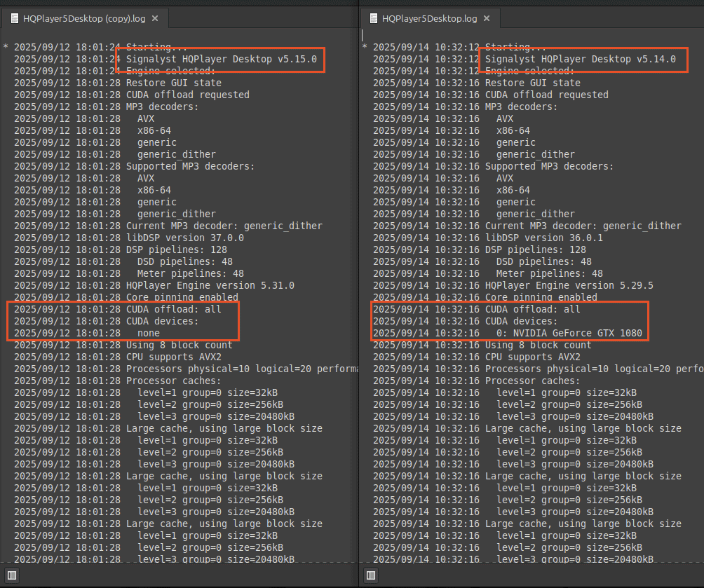Viewport: 704px width, 588px height.
Task: Click the 10:32:16 'CUDA offload requested' line
Action: click(491, 95)
